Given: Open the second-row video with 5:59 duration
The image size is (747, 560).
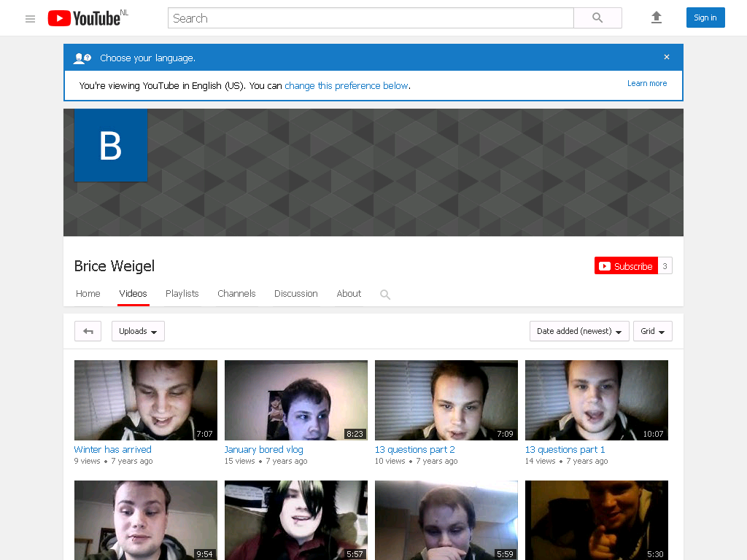Looking at the screenshot, I should tap(446, 520).
